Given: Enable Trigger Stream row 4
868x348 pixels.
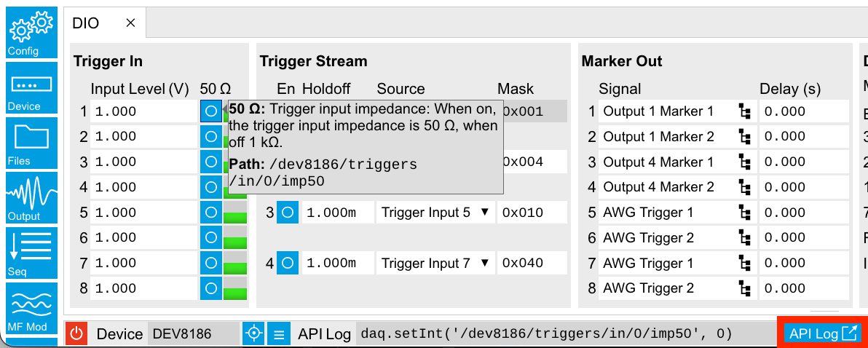Looking at the screenshot, I should 288,263.
